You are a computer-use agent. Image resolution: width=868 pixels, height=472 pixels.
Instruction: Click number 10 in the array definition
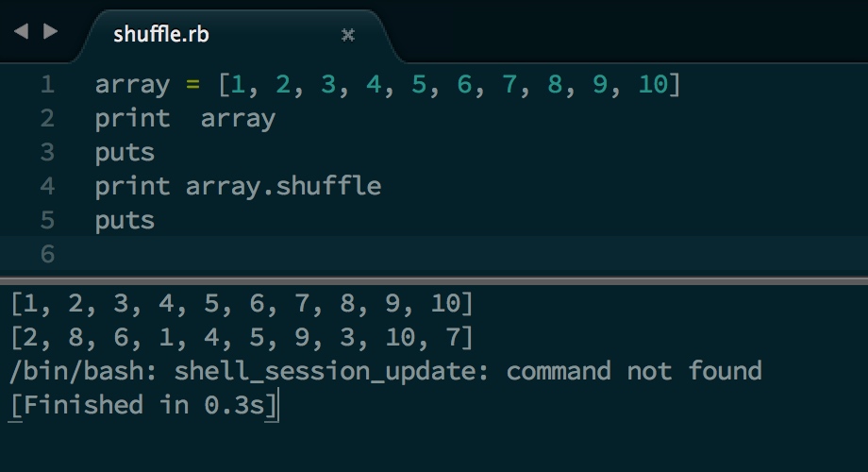point(653,85)
